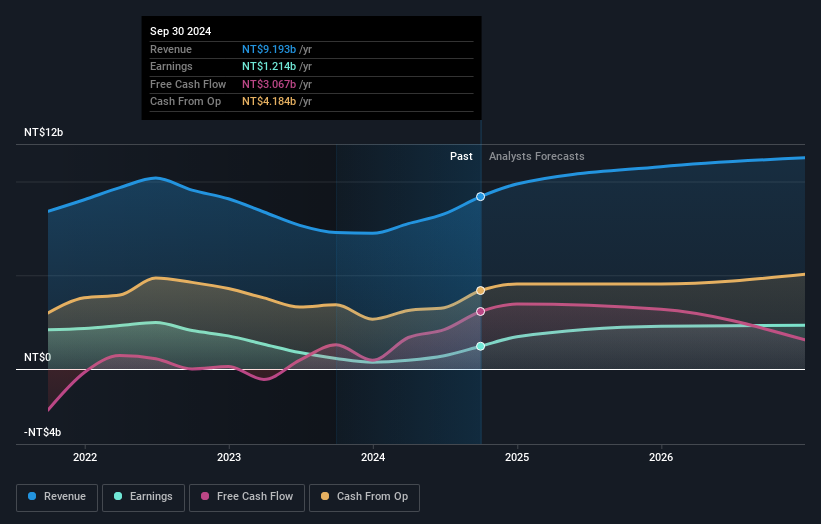
Task: Click the Sep 30 2024 tooltip date
Action: point(181,31)
